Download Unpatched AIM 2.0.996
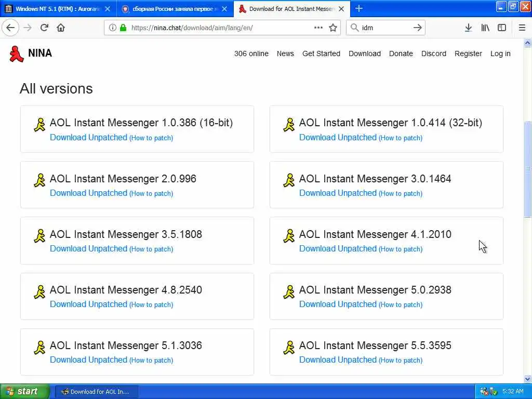 88,193
